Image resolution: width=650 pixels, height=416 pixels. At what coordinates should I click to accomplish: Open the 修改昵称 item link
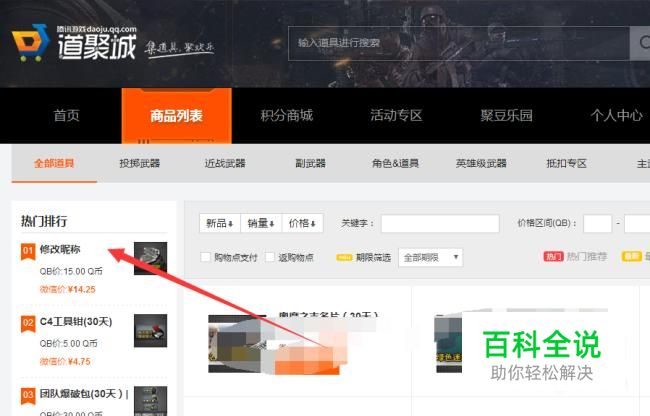pyautogui.click(x=60, y=249)
